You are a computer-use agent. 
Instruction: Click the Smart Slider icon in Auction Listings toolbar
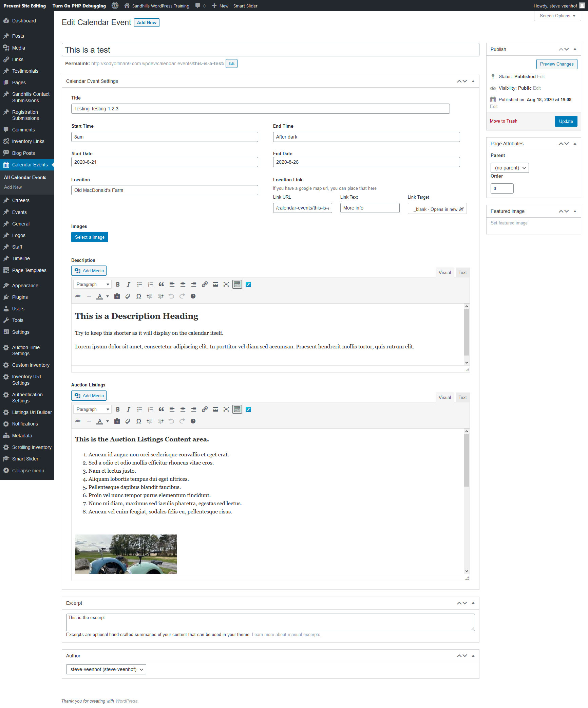(248, 410)
